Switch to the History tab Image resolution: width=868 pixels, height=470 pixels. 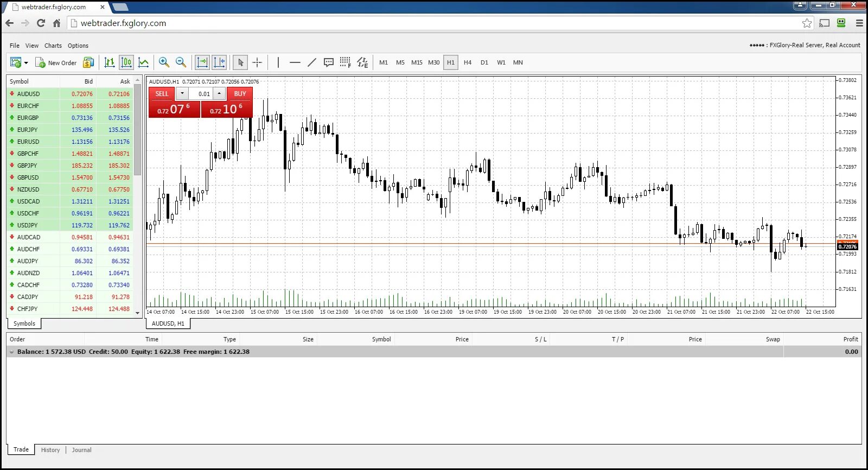click(50, 450)
